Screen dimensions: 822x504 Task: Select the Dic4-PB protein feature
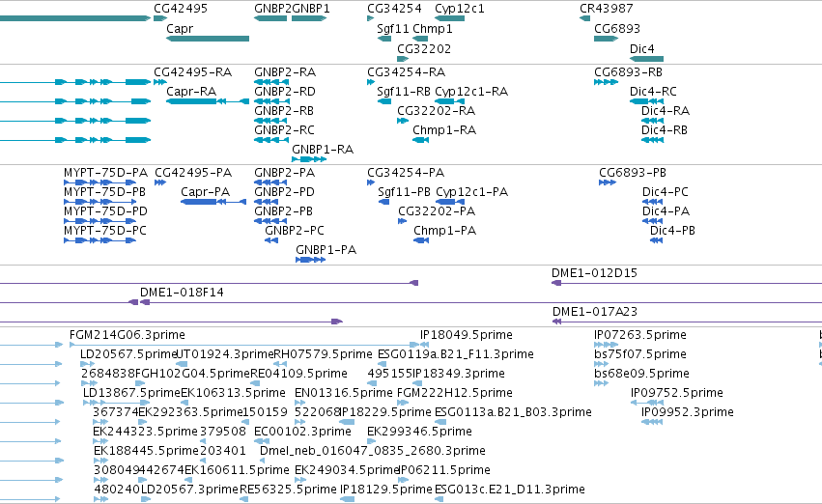[x=656, y=240]
